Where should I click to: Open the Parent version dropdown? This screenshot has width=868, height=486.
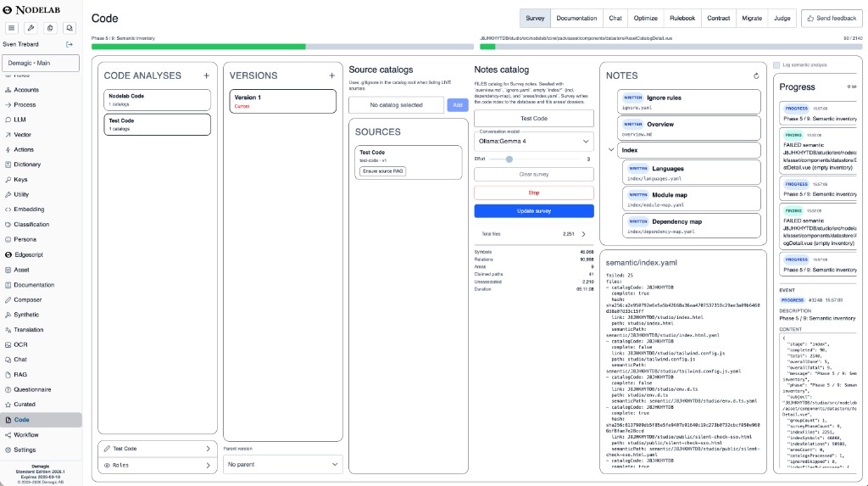(283, 465)
